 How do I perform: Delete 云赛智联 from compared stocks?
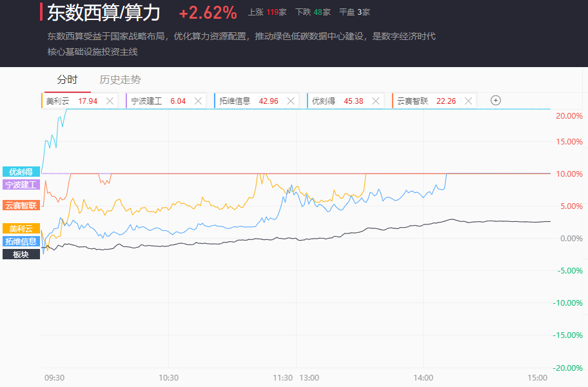coord(468,101)
